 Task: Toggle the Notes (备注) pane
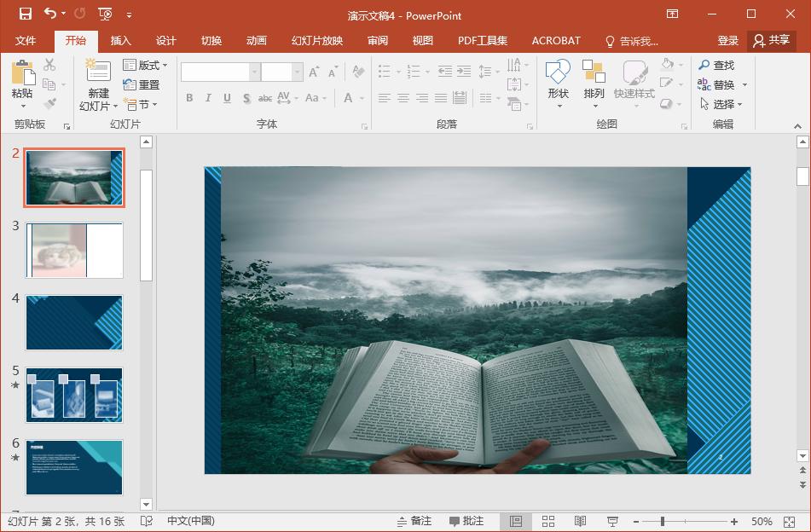[x=414, y=521]
